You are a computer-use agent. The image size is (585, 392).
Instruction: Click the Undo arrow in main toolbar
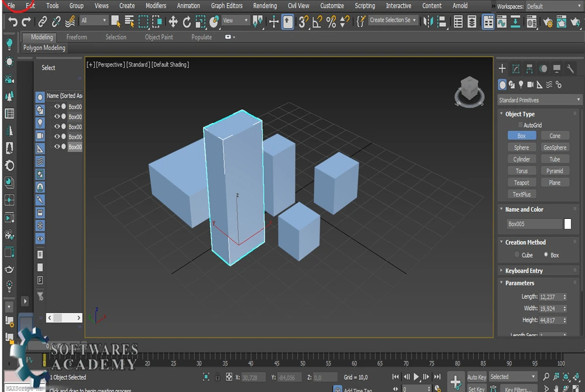click(13, 22)
